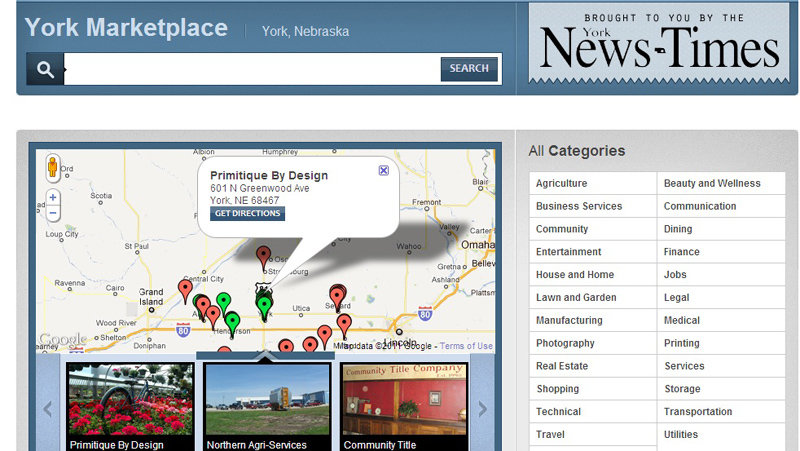Screen dimensions: 800x451
Task: Click the Google logo on the map
Action: pyautogui.click(x=63, y=339)
